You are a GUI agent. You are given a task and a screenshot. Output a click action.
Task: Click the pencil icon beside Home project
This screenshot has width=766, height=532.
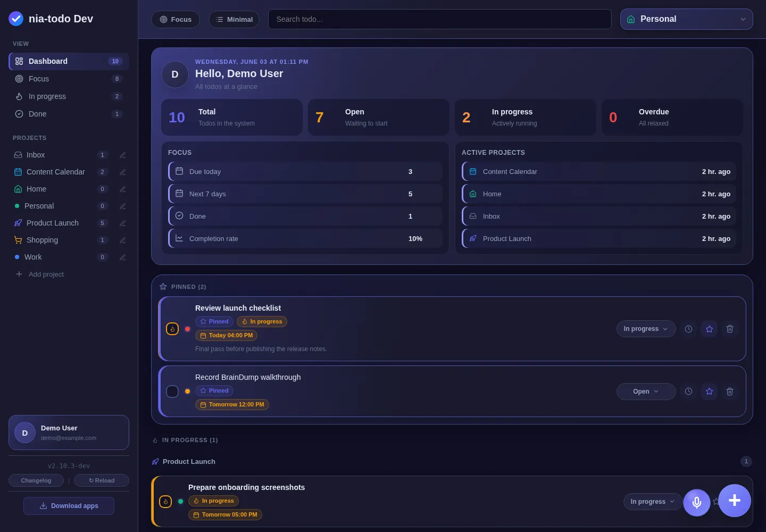click(123, 189)
